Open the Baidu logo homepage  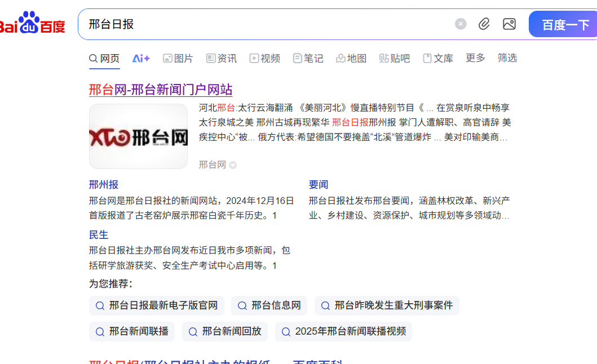[32, 23]
